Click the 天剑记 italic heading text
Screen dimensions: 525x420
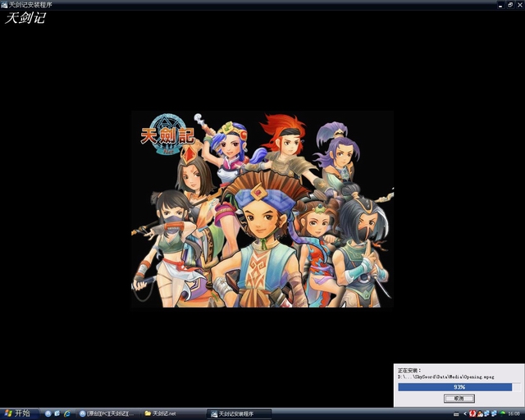pyautogui.click(x=25, y=18)
